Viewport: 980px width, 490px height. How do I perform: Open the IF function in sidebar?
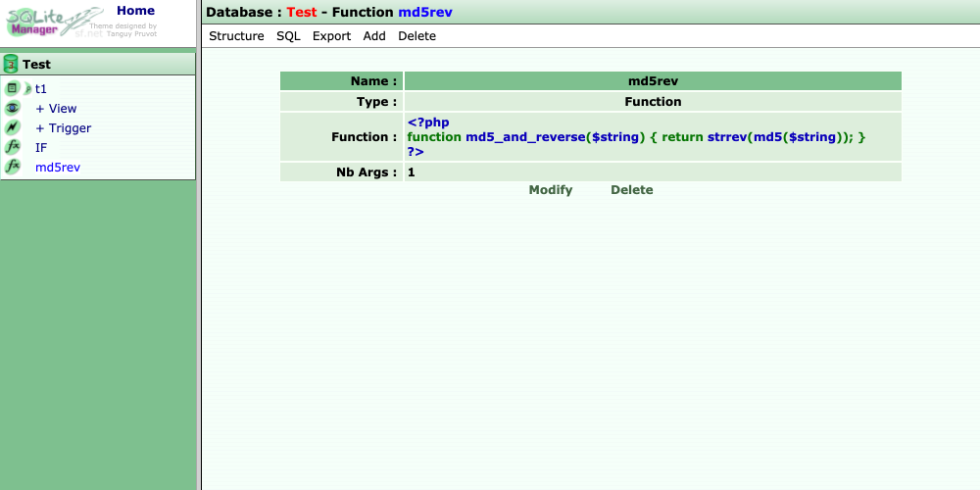click(41, 148)
